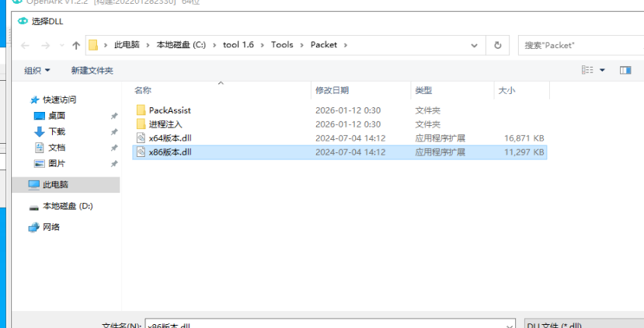Click the Back navigation arrow
The image size is (644, 328).
pyautogui.click(x=26, y=45)
